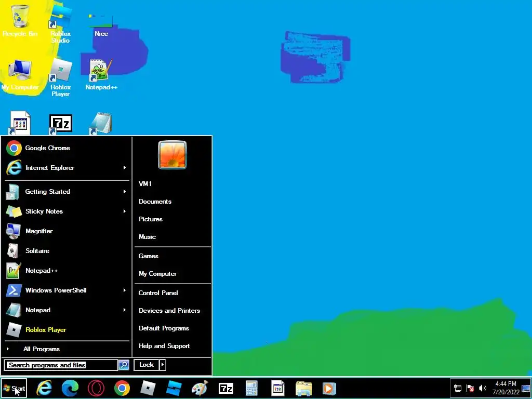Select the Nice desktop icon
Image resolution: width=532 pixels, height=399 pixels.
coord(101,25)
